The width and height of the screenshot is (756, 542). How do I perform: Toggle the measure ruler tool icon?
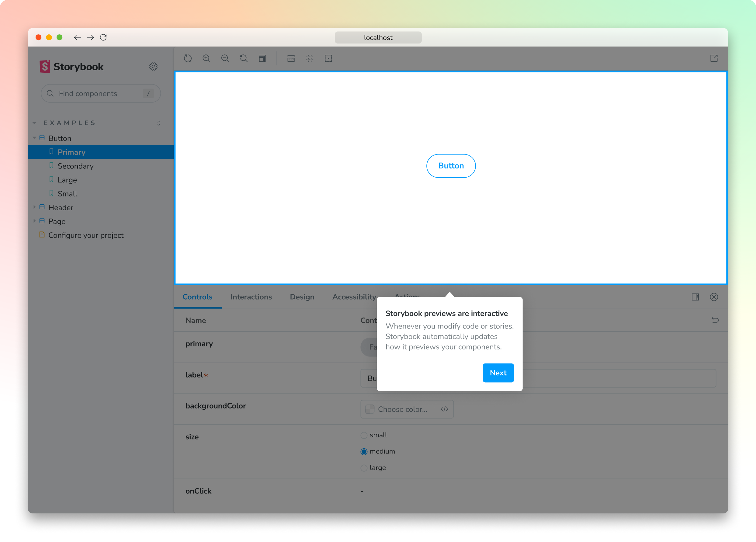[291, 58]
